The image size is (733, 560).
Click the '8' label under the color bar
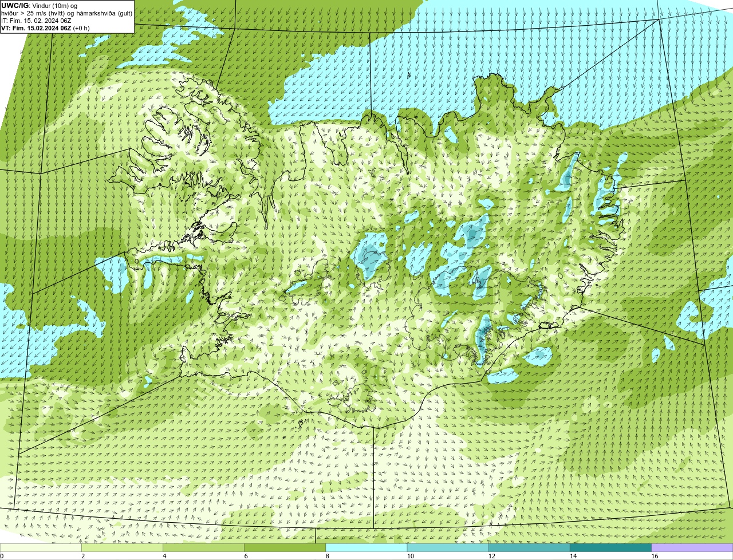327,556
